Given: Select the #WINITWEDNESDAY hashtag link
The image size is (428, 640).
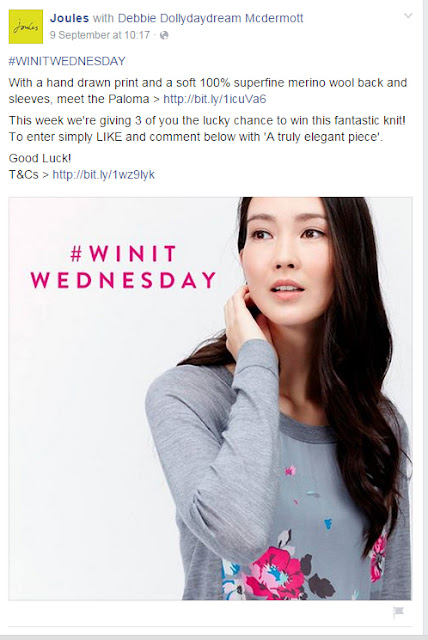Looking at the screenshot, I should point(67,61).
